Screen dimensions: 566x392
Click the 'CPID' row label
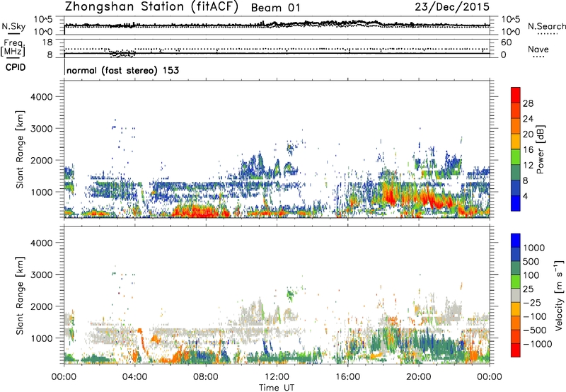coord(16,67)
